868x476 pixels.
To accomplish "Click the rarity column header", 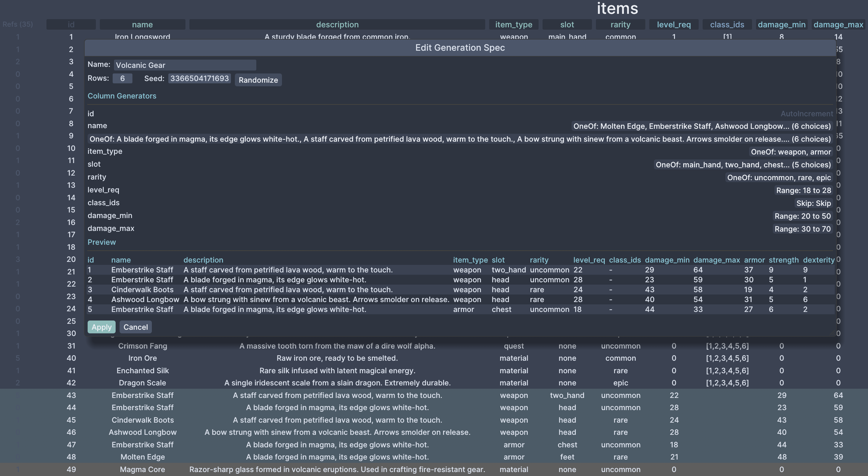I will 620,24.
